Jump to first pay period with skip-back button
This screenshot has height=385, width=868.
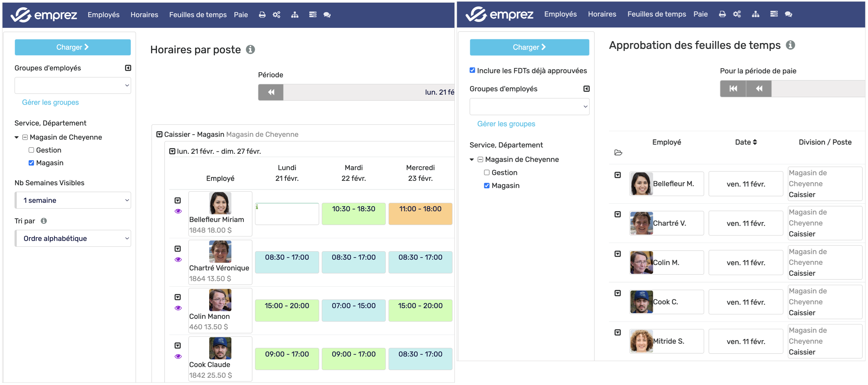(733, 89)
